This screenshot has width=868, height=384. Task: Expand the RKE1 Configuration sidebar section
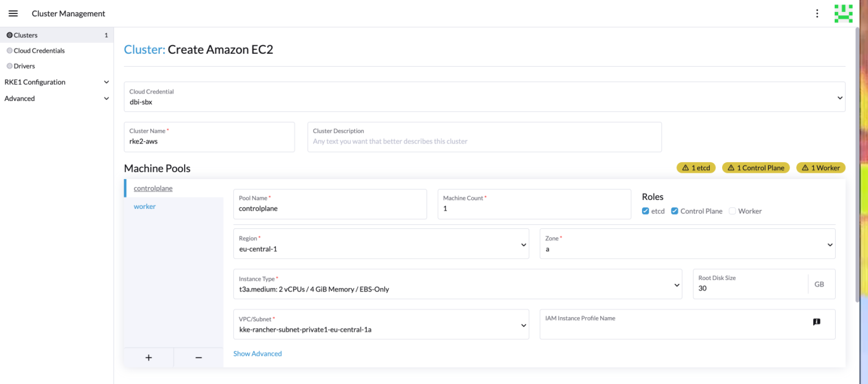57,82
